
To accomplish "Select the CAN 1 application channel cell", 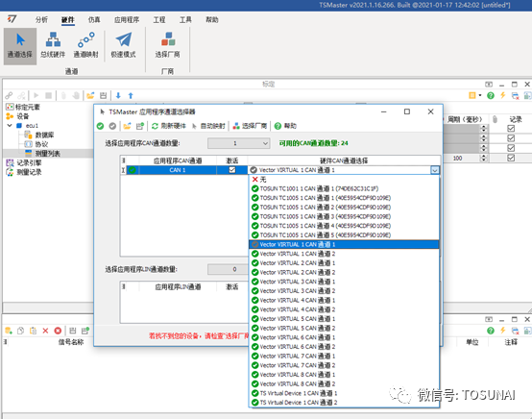I will [x=178, y=170].
